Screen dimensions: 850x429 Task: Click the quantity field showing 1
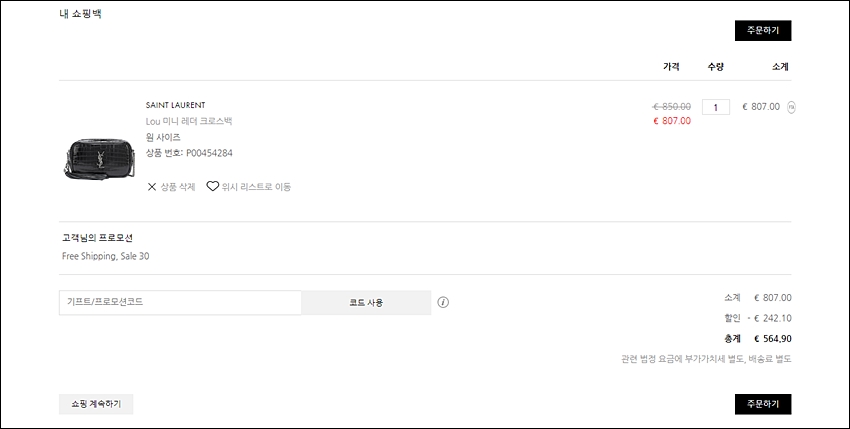pyautogui.click(x=716, y=107)
